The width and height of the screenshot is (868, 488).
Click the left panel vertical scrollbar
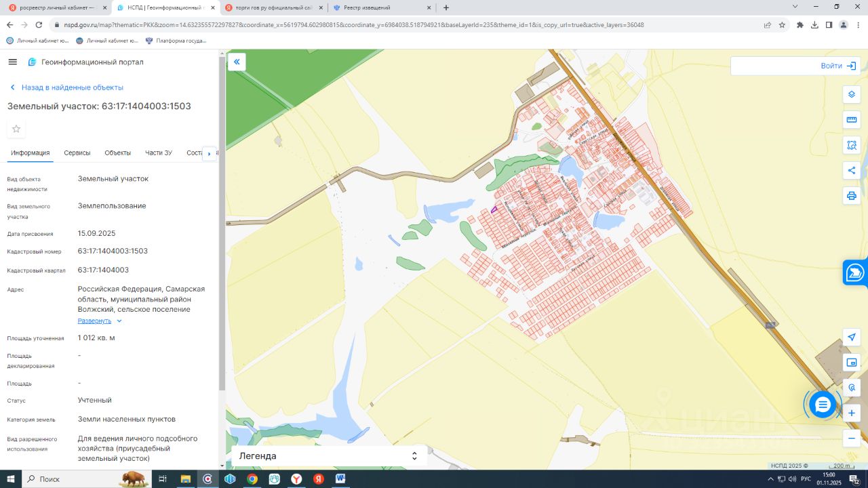(222, 224)
